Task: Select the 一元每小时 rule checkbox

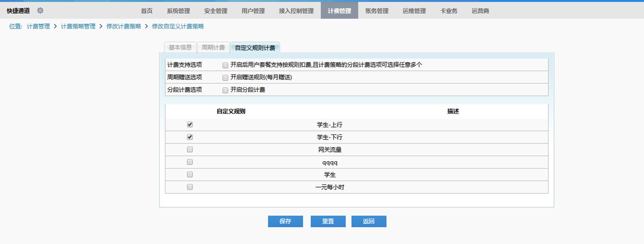Action: tap(190, 187)
